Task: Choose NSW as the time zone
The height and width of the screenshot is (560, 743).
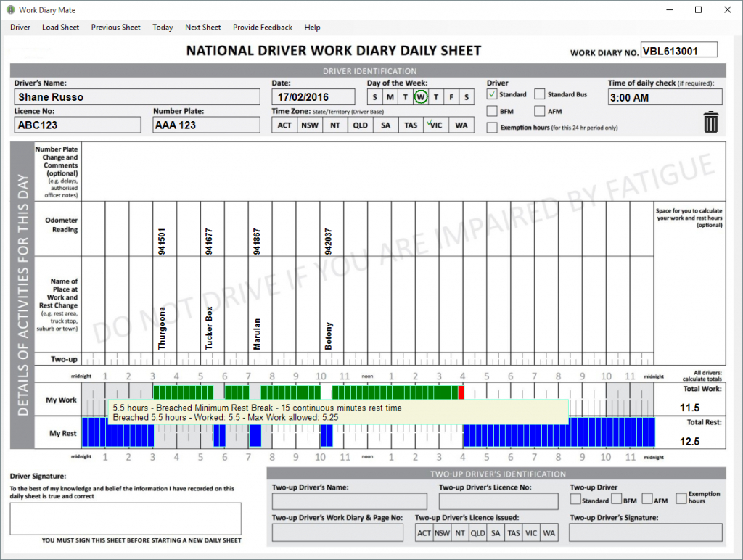Action: point(310,125)
